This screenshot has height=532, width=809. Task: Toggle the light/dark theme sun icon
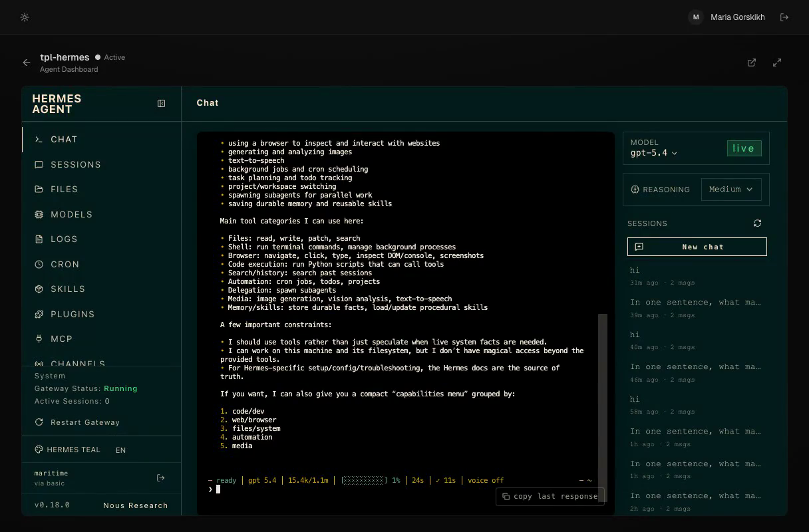point(25,17)
